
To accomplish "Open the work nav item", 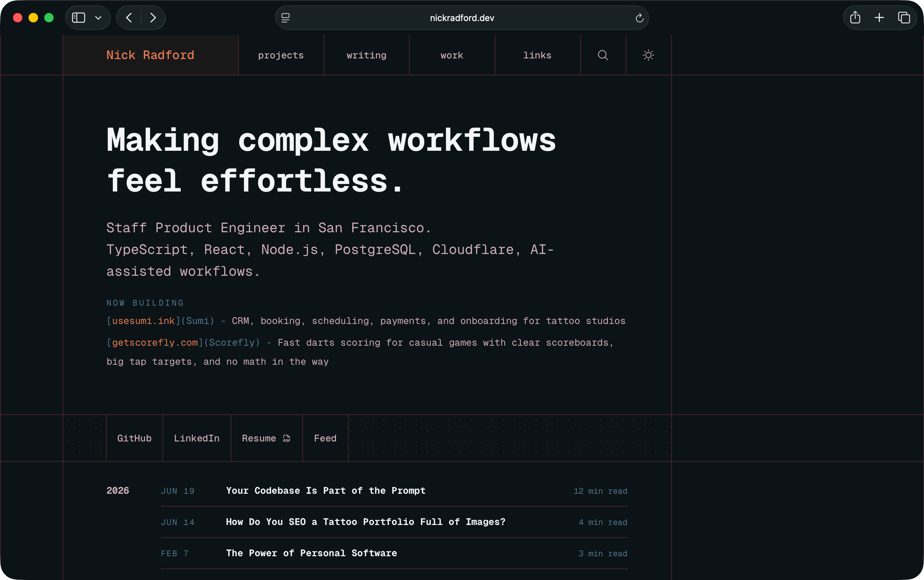I will 452,55.
